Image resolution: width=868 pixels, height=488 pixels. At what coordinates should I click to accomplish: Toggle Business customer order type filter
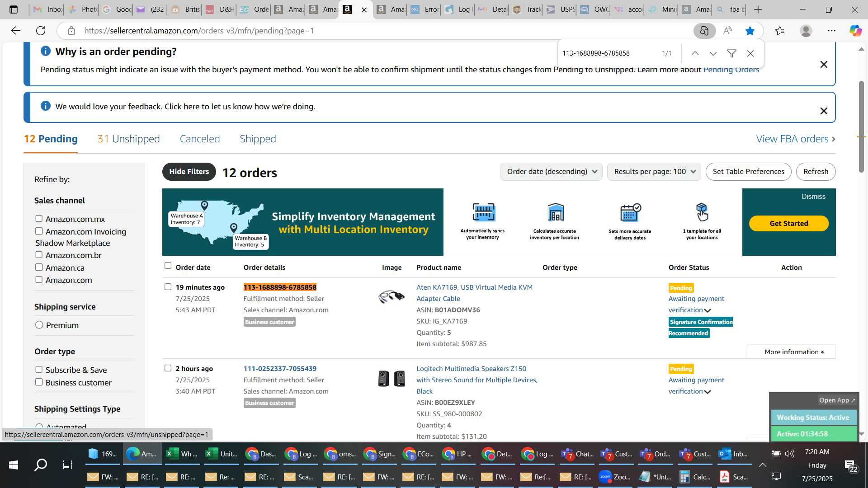pyautogui.click(x=39, y=382)
